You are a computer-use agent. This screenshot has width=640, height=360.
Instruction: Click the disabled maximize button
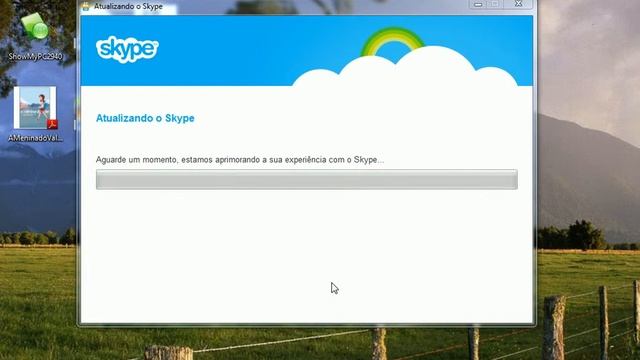495,4
